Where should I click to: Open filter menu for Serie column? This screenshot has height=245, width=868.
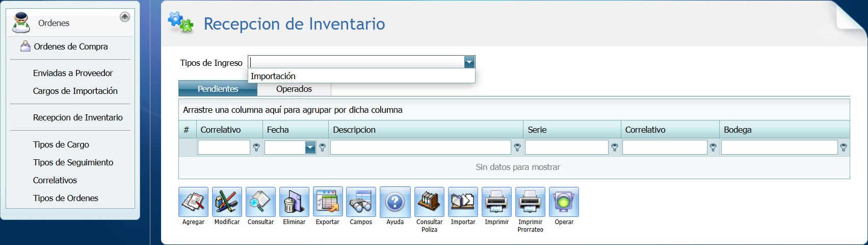[x=615, y=148]
